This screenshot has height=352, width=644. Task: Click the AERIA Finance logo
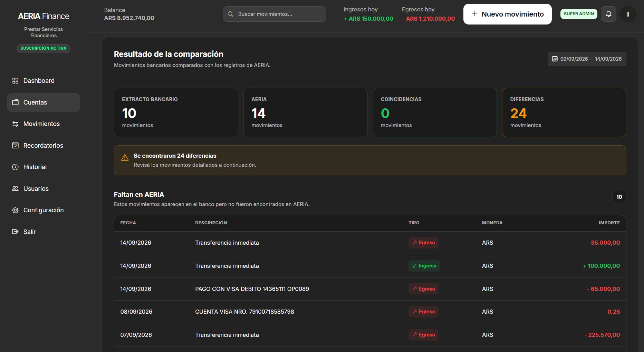[44, 16]
